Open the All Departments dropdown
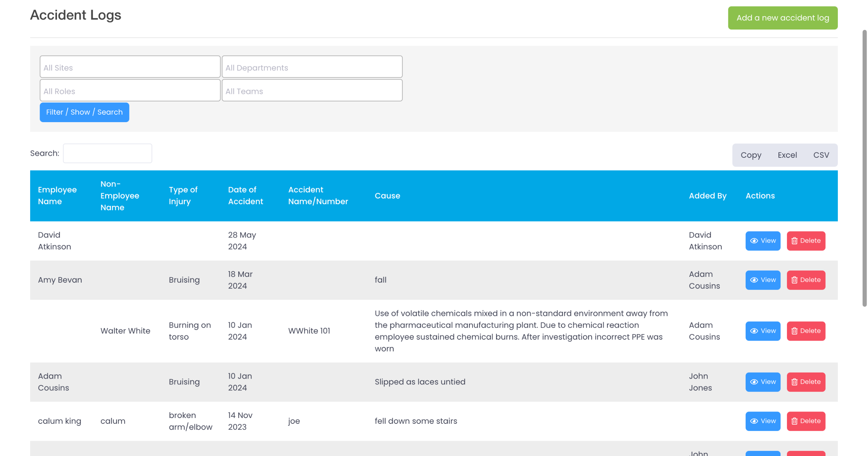This screenshot has height=456, width=868. pos(312,67)
